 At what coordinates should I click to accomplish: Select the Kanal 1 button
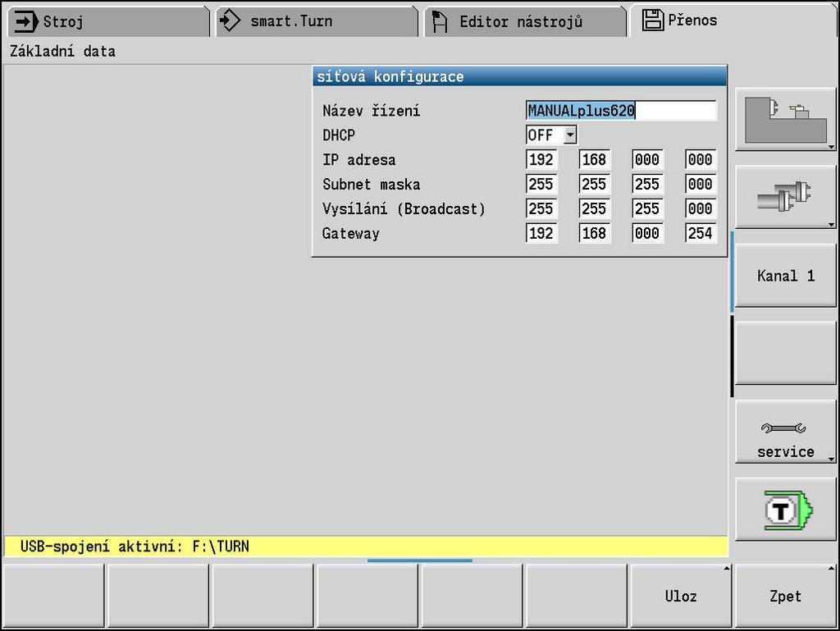[x=785, y=276]
